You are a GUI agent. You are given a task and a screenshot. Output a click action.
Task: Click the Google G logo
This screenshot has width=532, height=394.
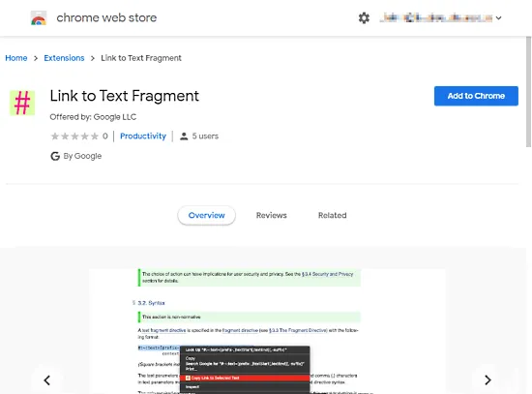[55, 156]
